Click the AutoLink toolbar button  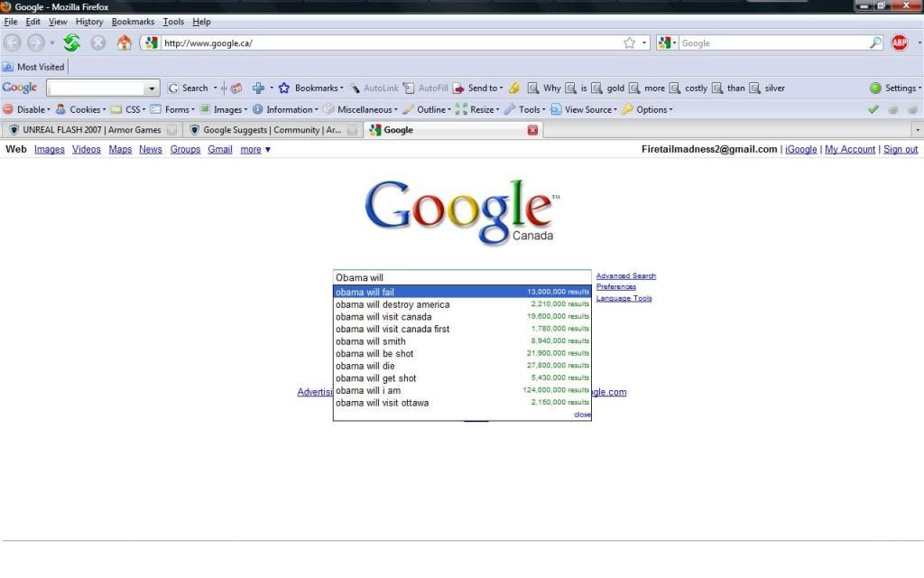(374, 88)
